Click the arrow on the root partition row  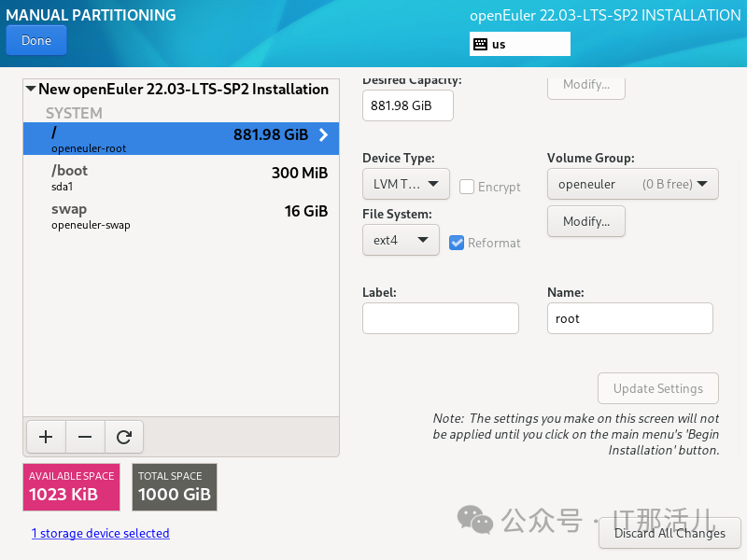click(x=323, y=135)
